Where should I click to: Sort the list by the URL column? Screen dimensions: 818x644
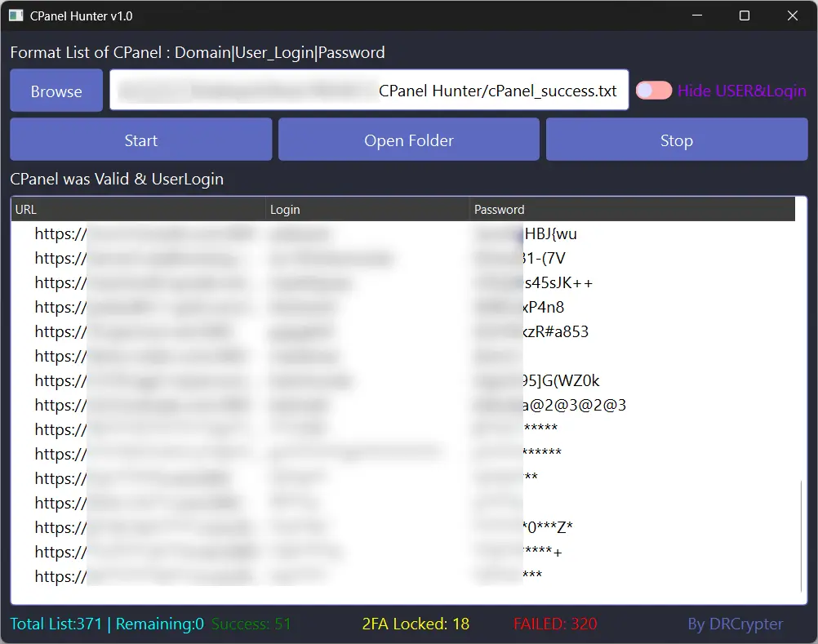[x=25, y=209]
